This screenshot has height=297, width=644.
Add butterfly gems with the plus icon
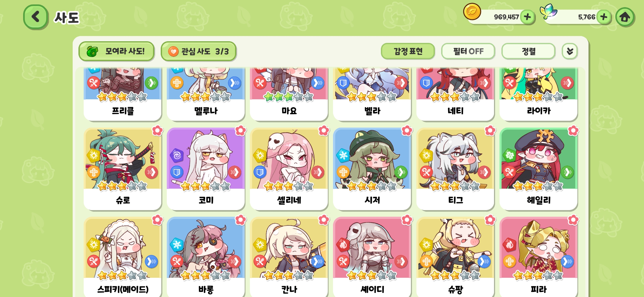click(x=604, y=17)
